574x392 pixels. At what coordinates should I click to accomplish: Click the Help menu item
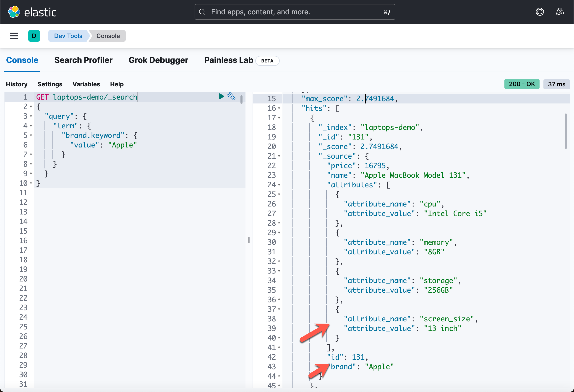click(116, 84)
